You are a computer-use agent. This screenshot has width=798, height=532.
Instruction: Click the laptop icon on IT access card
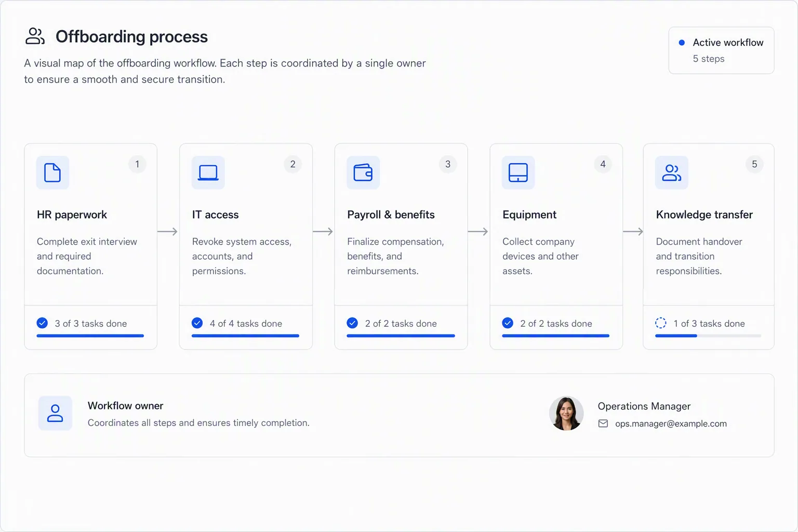[208, 172]
